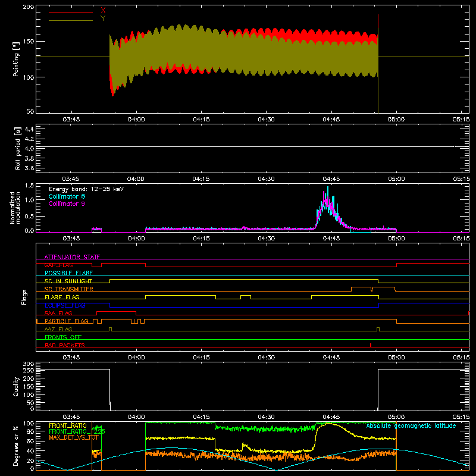Click the 'ECLIPSE_FLAG' flag label

[x=65, y=305]
